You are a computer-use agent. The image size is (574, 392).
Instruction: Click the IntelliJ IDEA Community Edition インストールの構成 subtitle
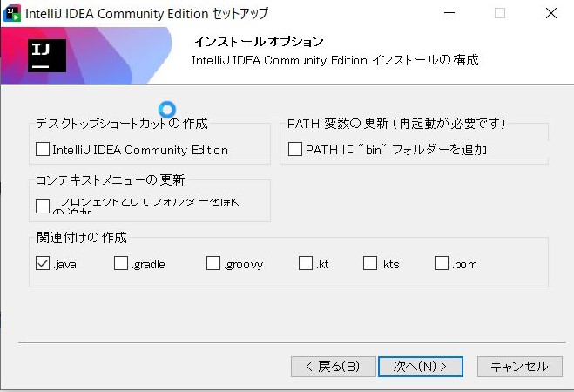coord(335,60)
